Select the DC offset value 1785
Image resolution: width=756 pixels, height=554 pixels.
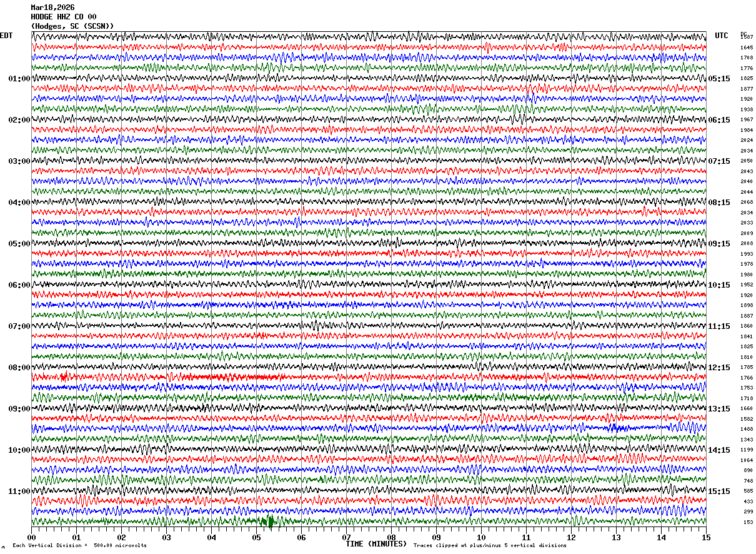tap(747, 368)
